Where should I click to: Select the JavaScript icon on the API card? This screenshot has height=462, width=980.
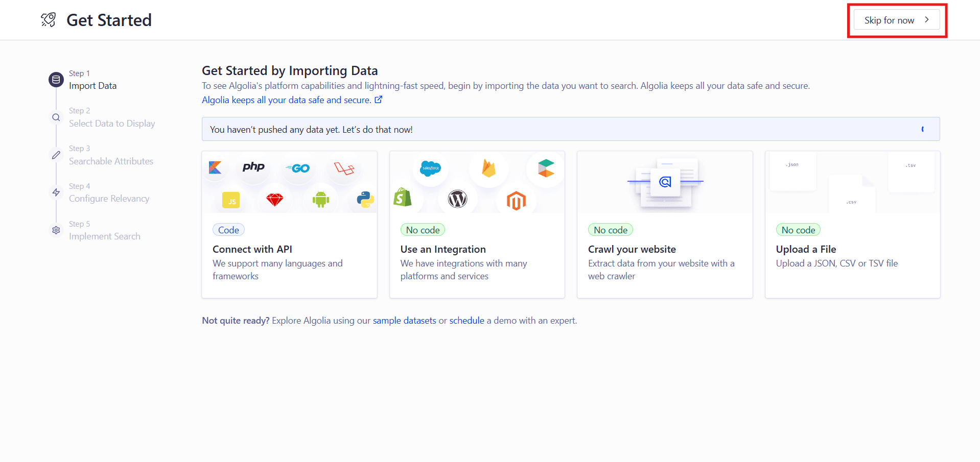[x=231, y=200]
